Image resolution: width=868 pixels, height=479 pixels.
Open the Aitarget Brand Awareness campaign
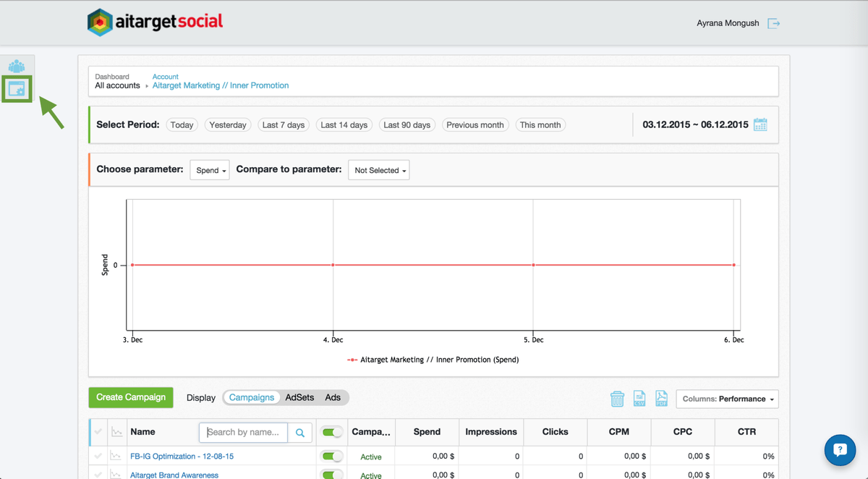pos(174,475)
